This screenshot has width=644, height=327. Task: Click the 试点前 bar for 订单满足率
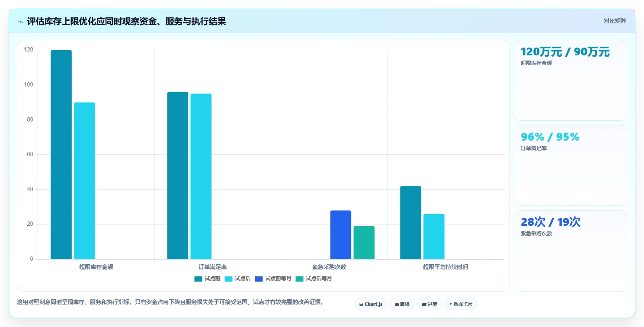pos(178,176)
